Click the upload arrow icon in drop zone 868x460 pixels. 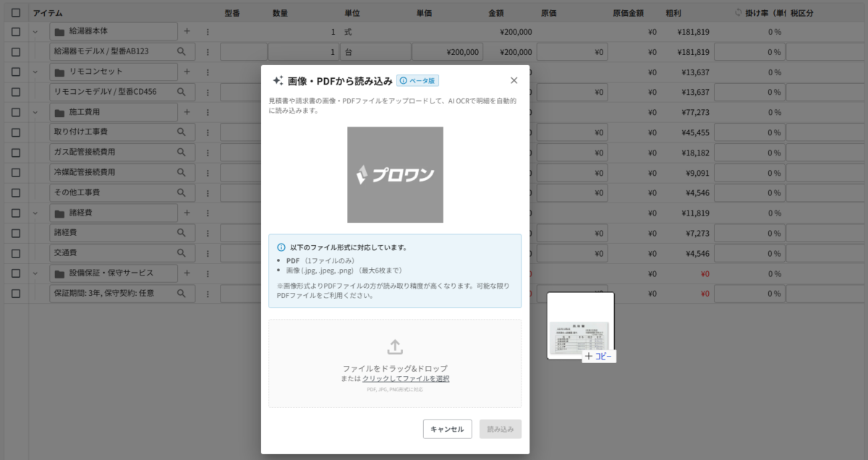395,347
